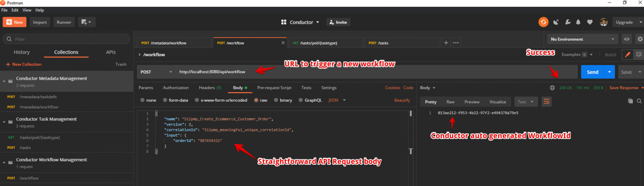
Task: Open the JSON format dropdown
Action: [x=337, y=100]
